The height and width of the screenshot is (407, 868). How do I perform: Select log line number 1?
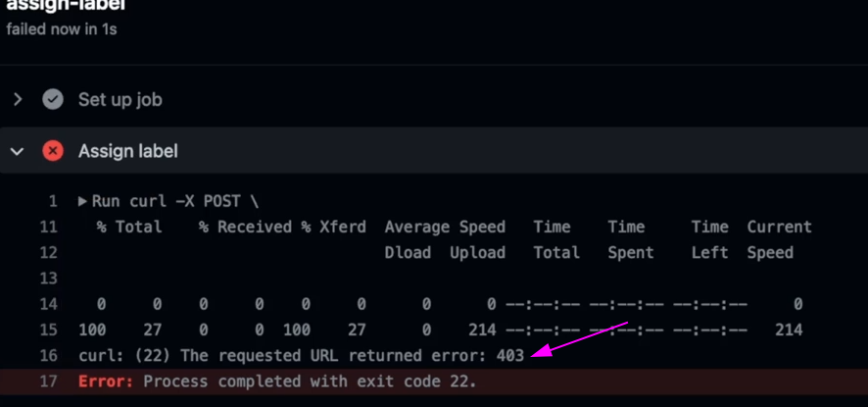click(54, 201)
